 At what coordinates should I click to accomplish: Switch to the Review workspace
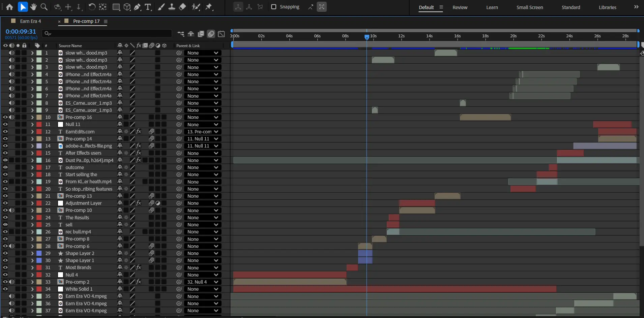tap(460, 7)
